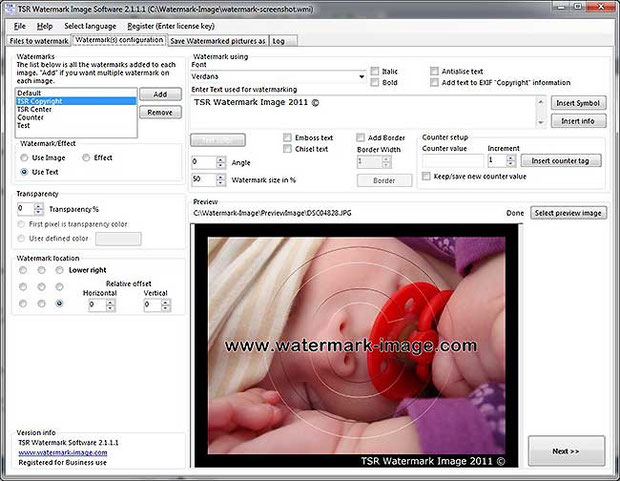Click the Insert info button
Viewport: 620px width, 481px height.
tap(578, 121)
